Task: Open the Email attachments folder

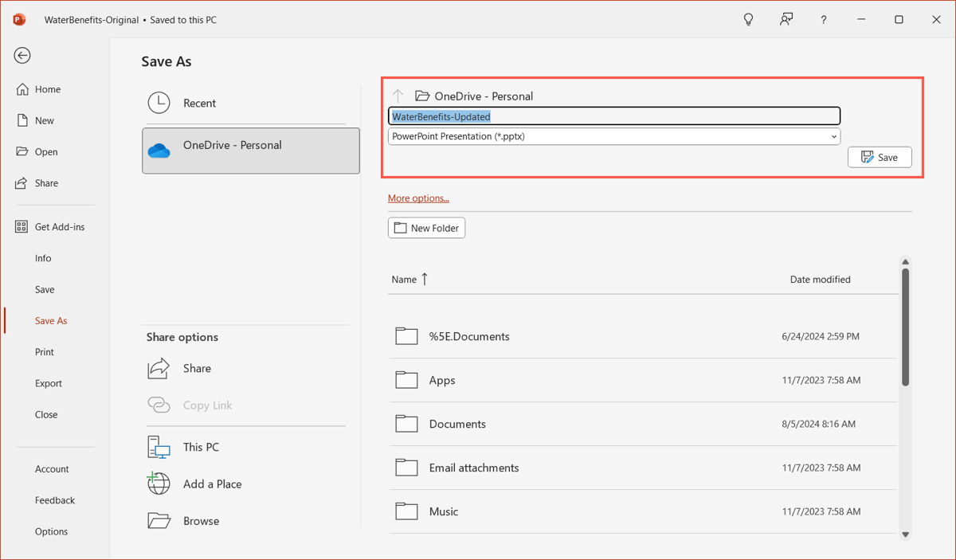Action: click(642, 468)
